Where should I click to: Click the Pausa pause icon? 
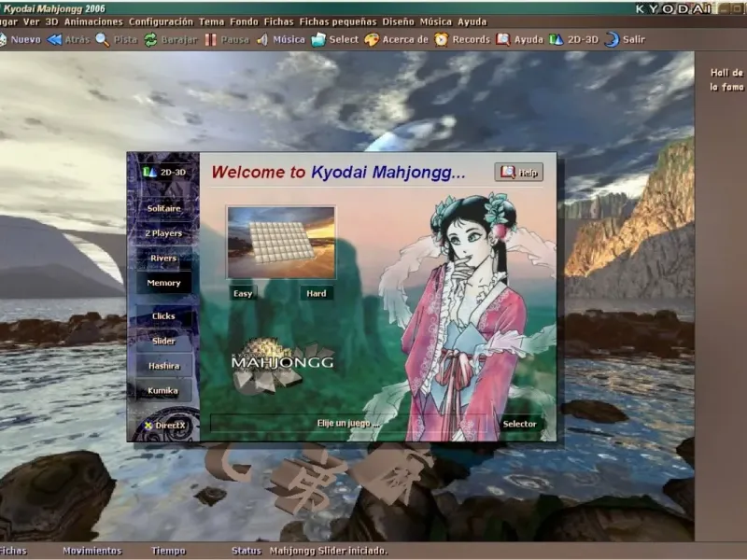[x=211, y=39]
